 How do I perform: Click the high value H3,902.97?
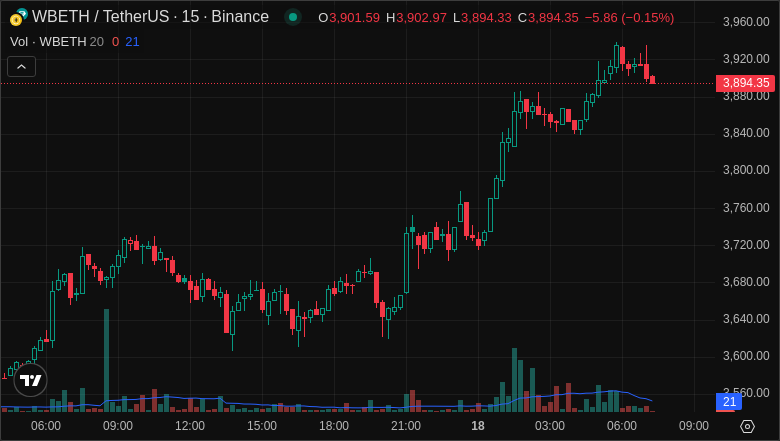click(x=416, y=18)
